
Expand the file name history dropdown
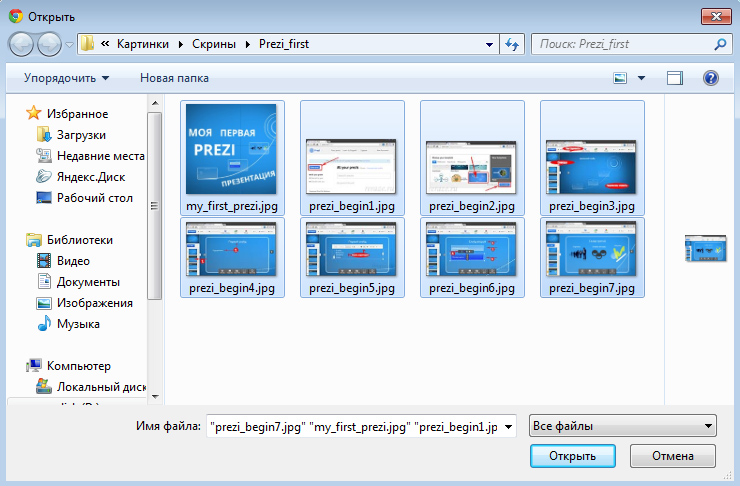tap(509, 427)
